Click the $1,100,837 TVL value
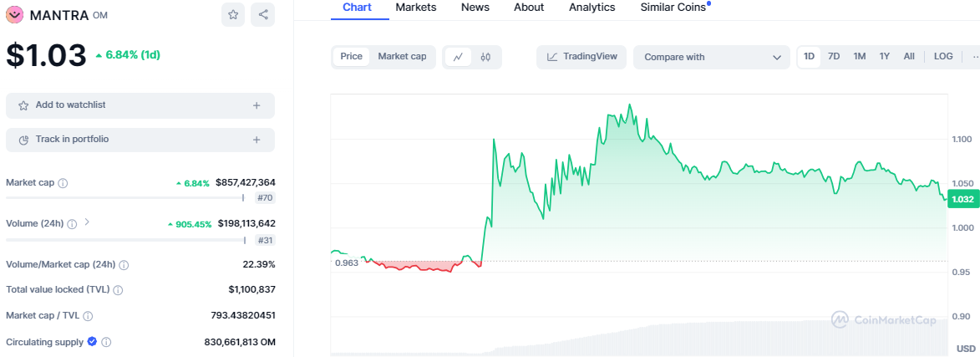980x357 pixels. tap(251, 289)
